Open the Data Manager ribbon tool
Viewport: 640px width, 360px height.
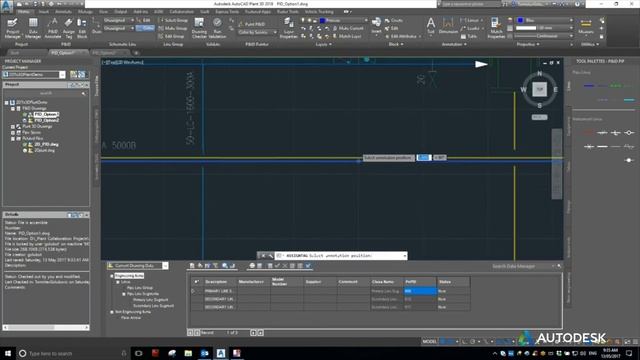(x=33, y=28)
